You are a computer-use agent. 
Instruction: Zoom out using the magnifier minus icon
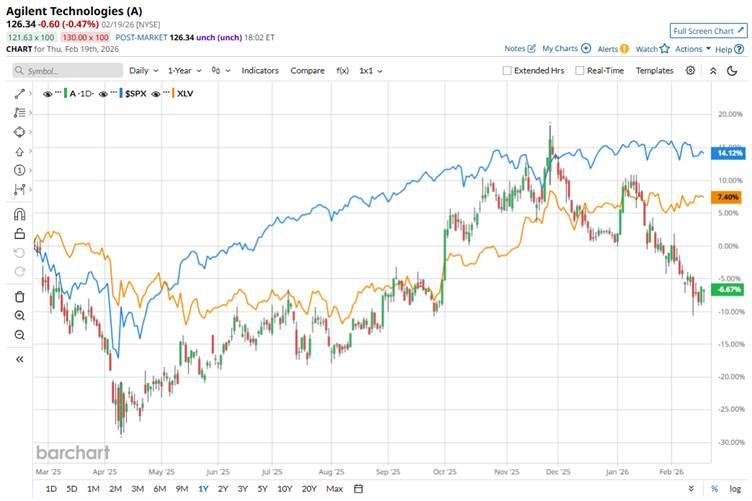point(19,335)
